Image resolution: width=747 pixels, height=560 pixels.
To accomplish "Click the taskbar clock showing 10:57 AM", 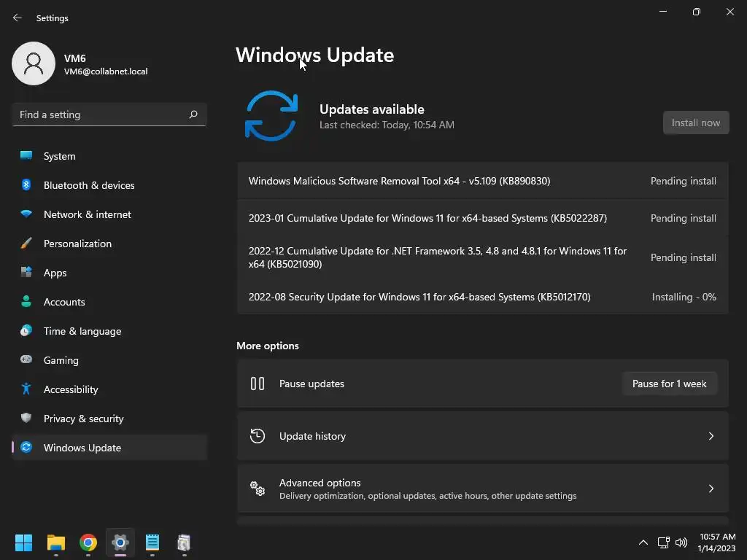I will pos(718,537).
